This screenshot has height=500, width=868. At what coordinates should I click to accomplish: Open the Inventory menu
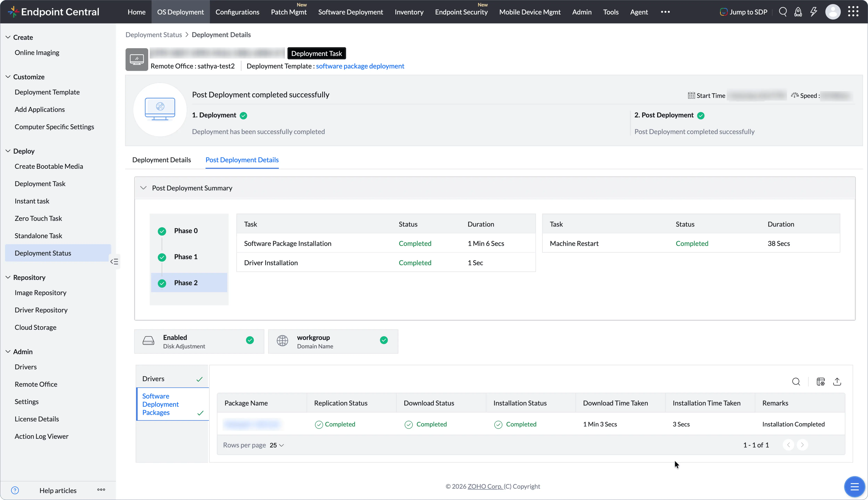(409, 12)
